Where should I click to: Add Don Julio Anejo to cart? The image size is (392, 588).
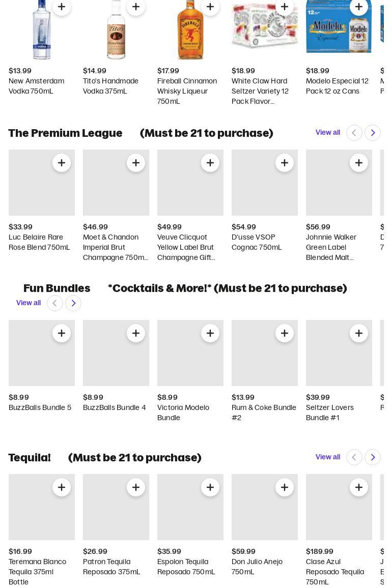point(285,487)
